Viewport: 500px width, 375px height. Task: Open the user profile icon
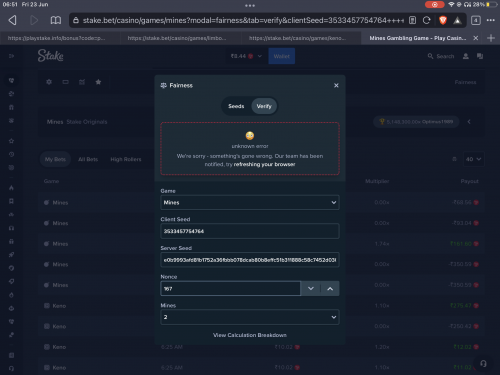pos(466,56)
